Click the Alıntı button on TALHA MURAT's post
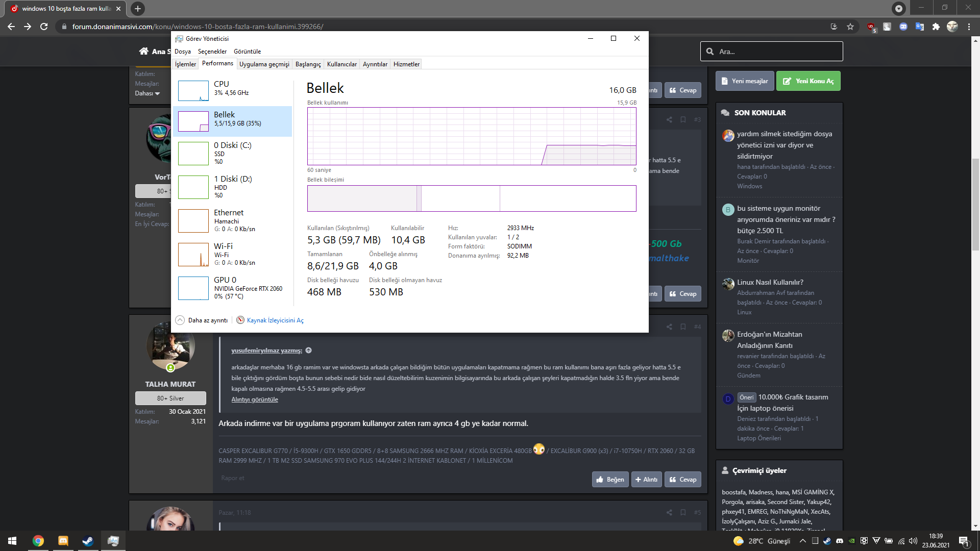 click(x=646, y=480)
